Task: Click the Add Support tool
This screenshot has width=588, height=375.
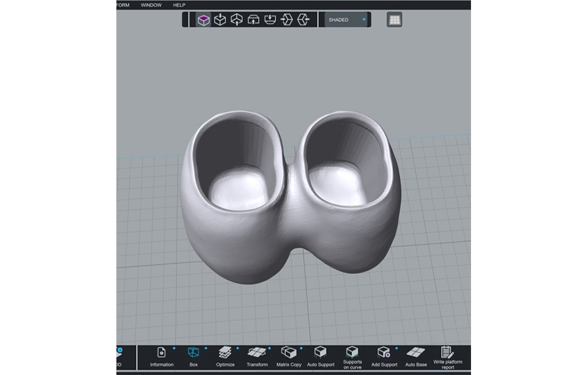Action: click(384, 356)
